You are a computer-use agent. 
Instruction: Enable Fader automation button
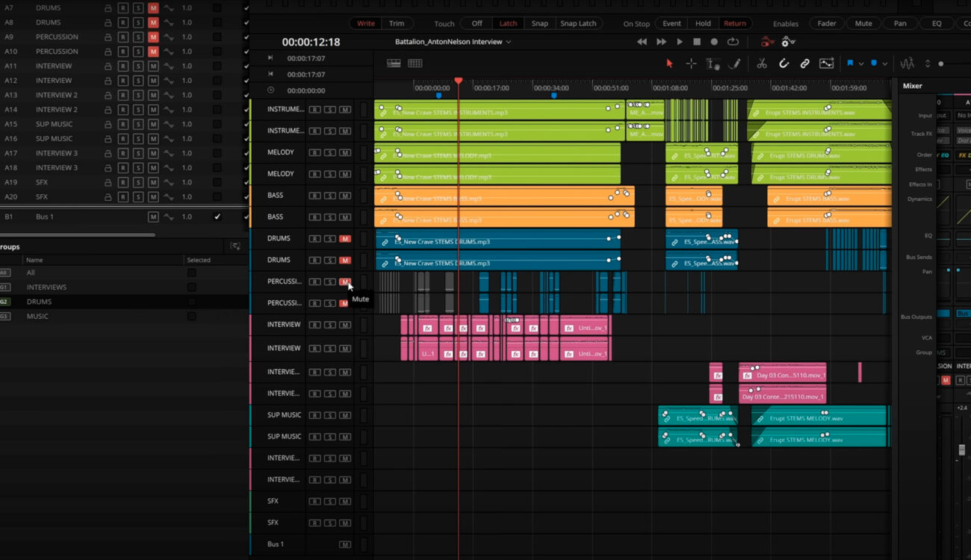coord(827,23)
